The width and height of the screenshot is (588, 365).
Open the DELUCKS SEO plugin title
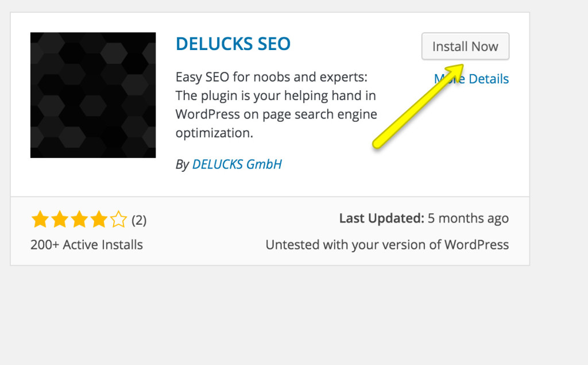pyautogui.click(x=233, y=44)
